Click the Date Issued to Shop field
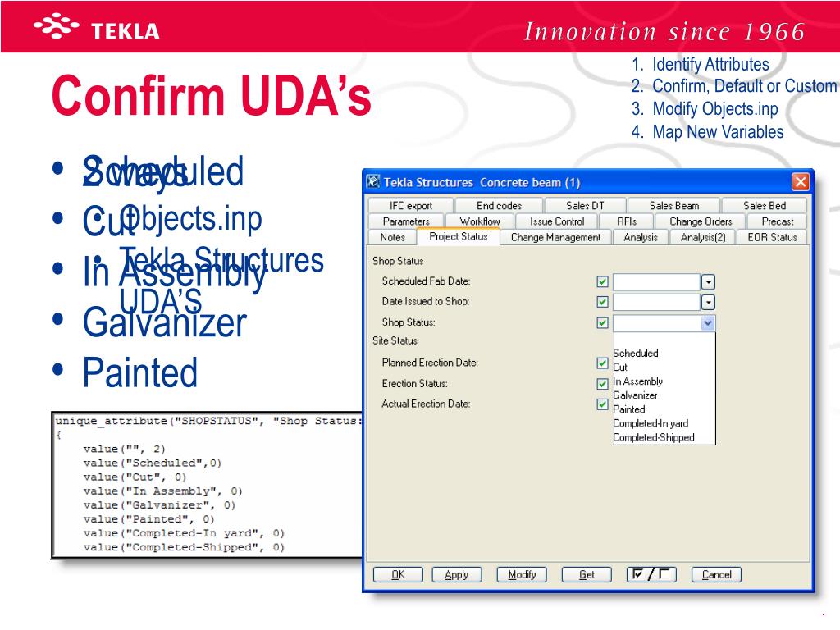This screenshot has width=840, height=630. (657, 302)
